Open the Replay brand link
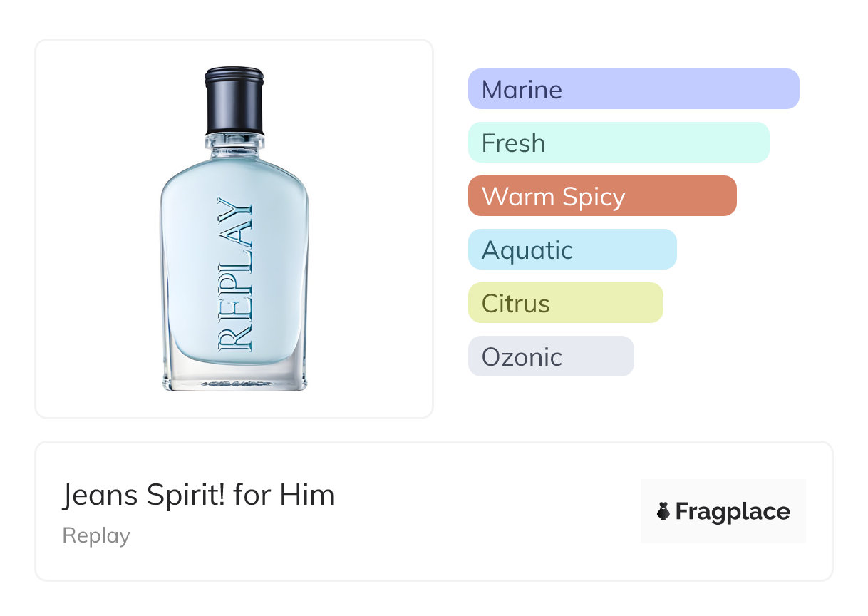 click(x=96, y=535)
